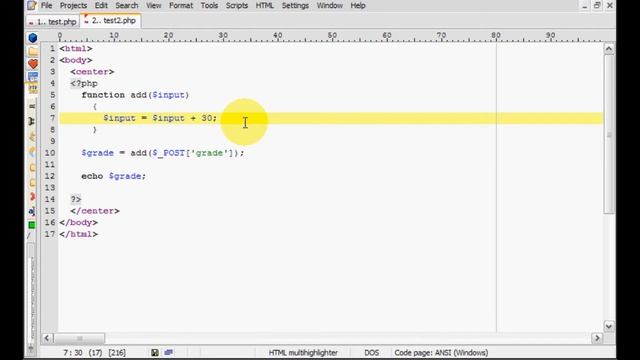This screenshot has width=640, height=360.
Task: Open the HTML menu
Action: pyautogui.click(x=264, y=6)
